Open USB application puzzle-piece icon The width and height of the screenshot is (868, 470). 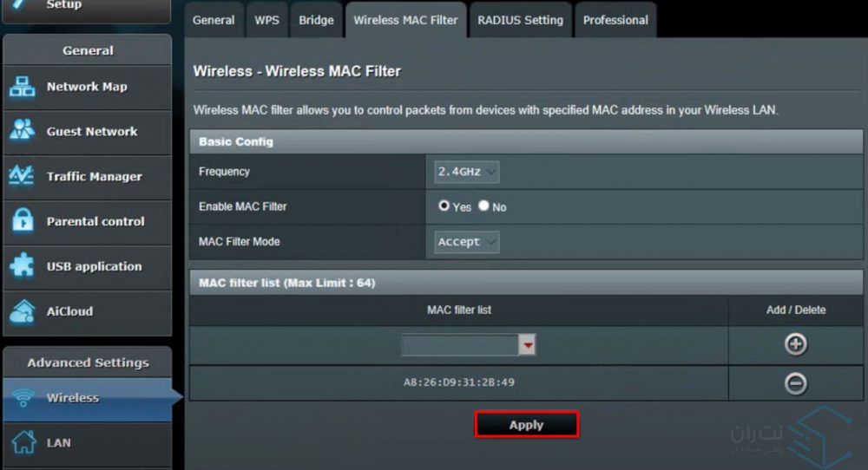(x=22, y=266)
